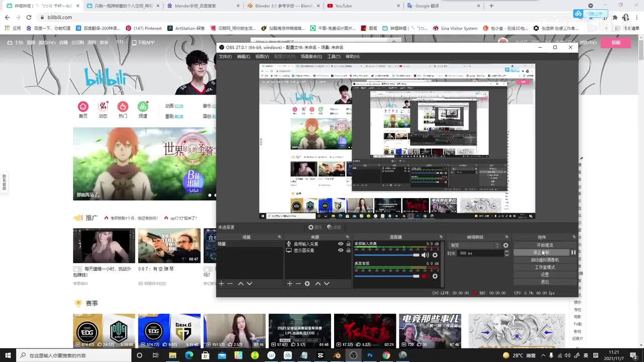644x362 pixels.
Task: Add a new scene with the plus icon
Action: [221, 284]
